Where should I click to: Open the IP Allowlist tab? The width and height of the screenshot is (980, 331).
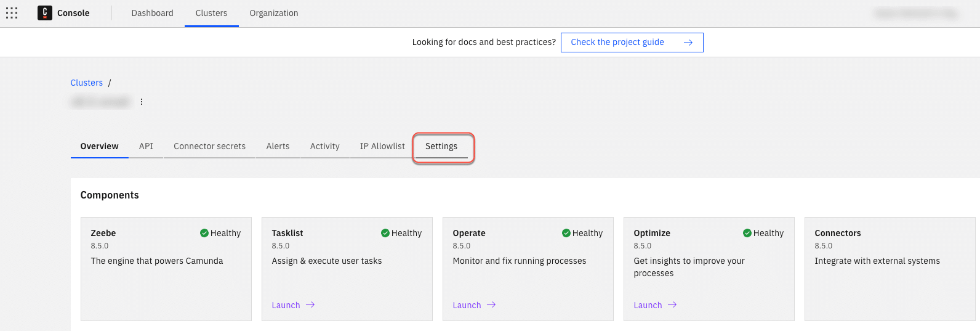tap(382, 146)
